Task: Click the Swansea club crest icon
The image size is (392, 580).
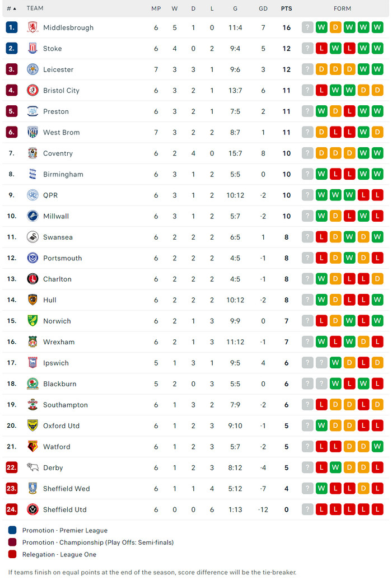Action: click(x=32, y=237)
